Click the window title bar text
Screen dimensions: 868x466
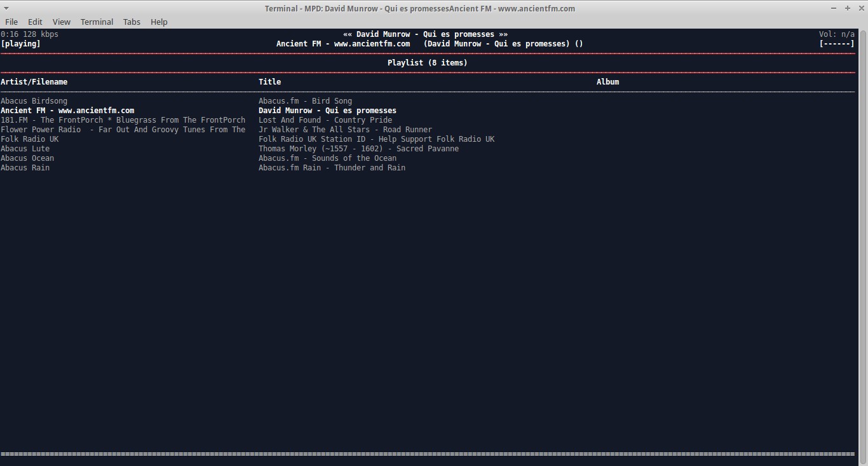[420, 8]
